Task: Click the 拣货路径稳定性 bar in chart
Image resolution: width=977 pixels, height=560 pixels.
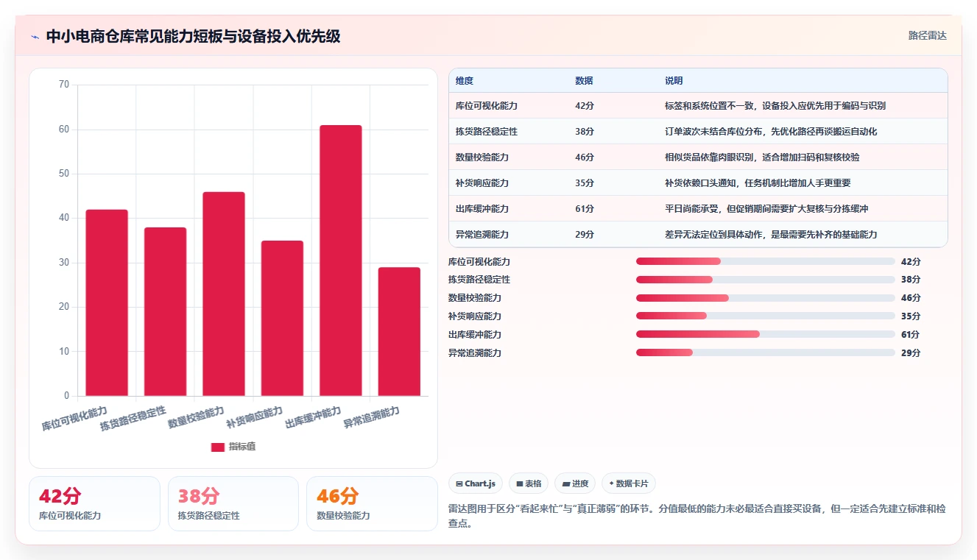Action: 165,311
